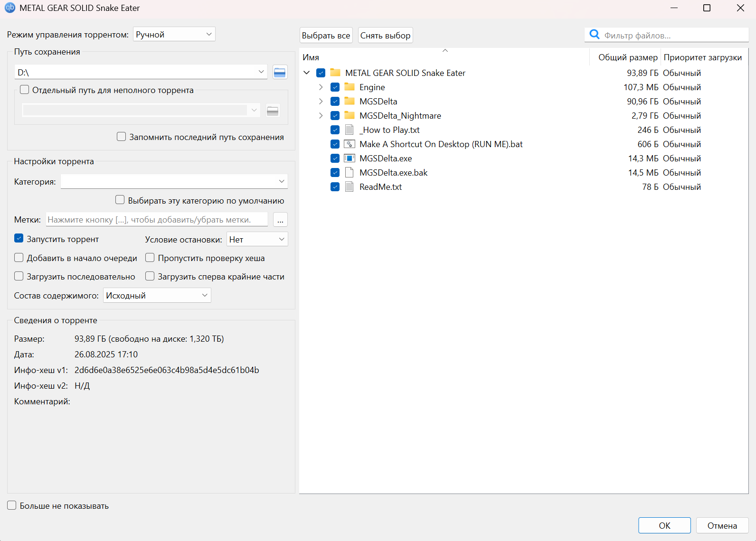Click the qBittorrent app icon in title bar
The height and width of the screenshot is (541, 756).
coord(10,8)
